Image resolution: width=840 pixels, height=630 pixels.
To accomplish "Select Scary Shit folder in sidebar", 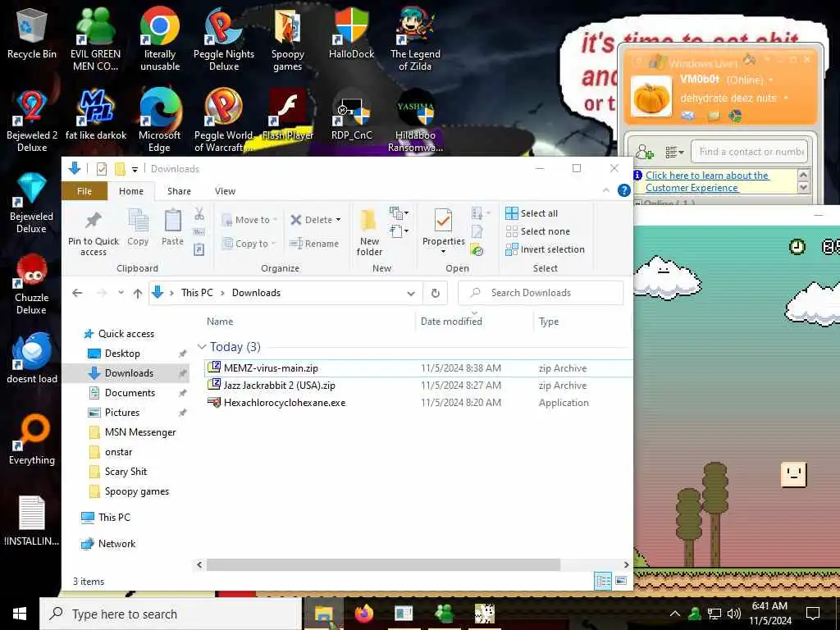I will [126, 472].
